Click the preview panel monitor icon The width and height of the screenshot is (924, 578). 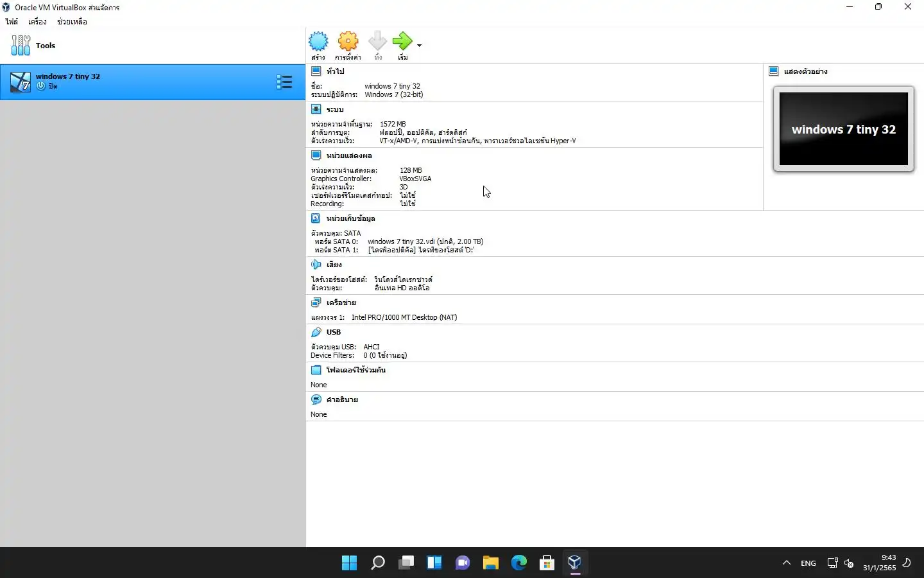pos(773,71)
